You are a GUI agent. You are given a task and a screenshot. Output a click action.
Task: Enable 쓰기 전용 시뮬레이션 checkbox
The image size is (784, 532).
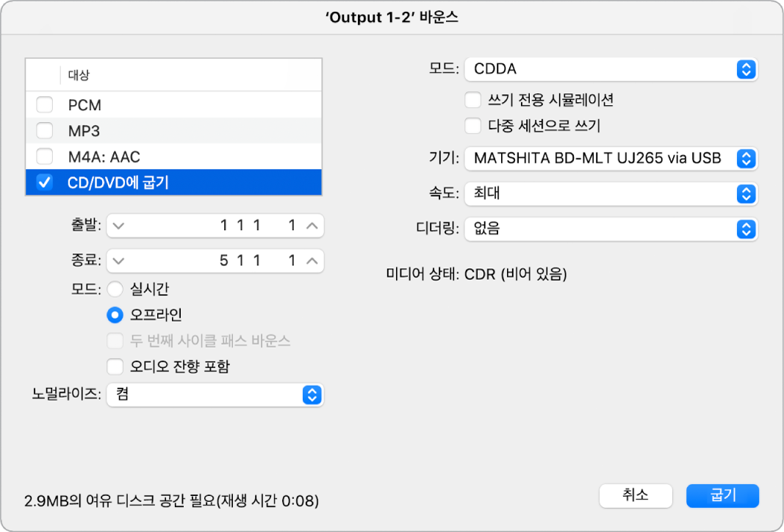[473, 99]
